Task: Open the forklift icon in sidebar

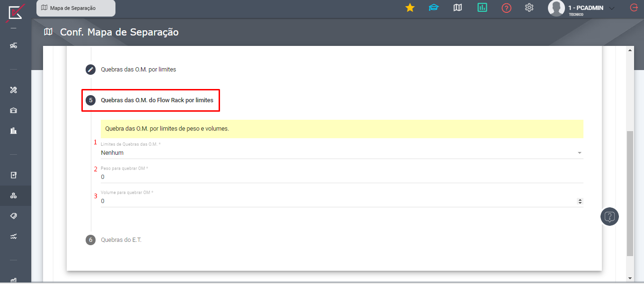Action: (x=14, y=45)
